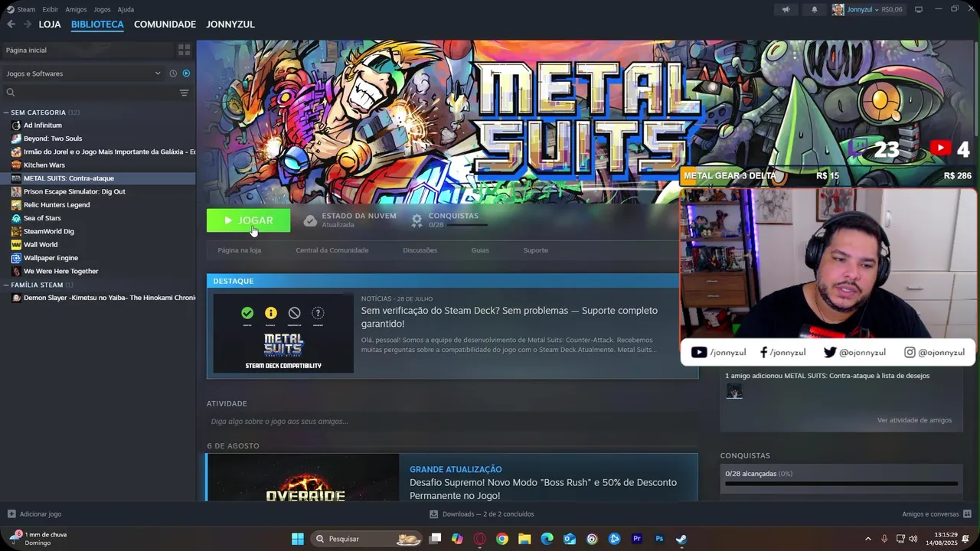Click the Steam taskbar icon
980x551 pixels.
[681, 539]
